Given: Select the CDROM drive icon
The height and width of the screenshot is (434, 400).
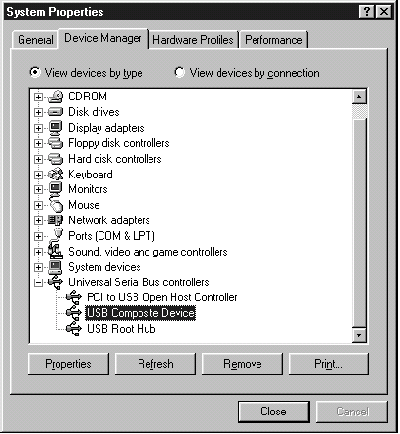Looking at the screenshot, I should [x=55, y=97].
